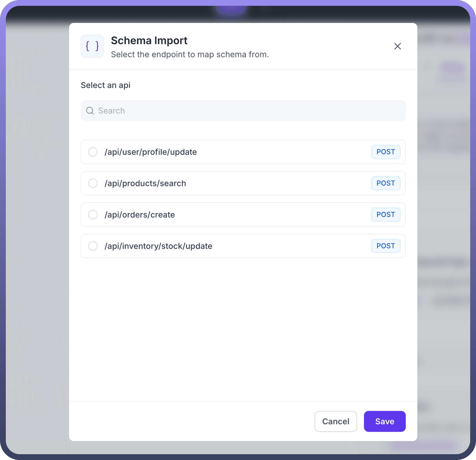Click POST badge on orders create row
Screen dimensions: 476x460
385,215
